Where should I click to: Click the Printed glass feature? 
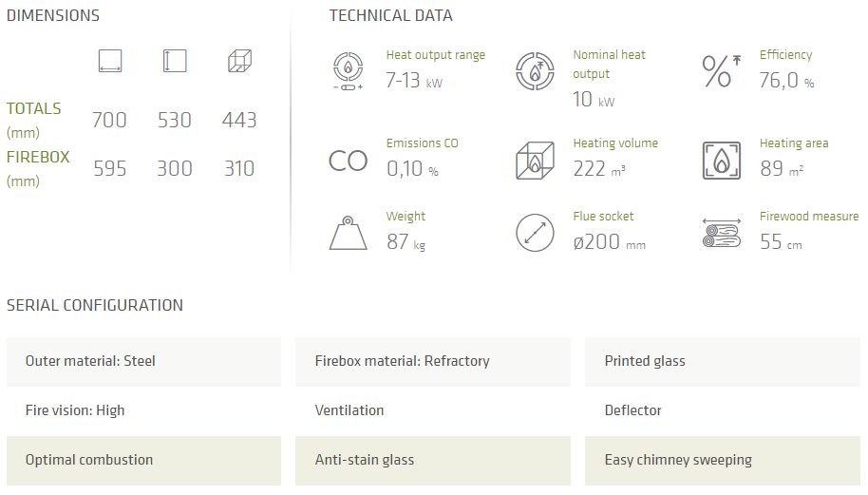tap(723, 361)
